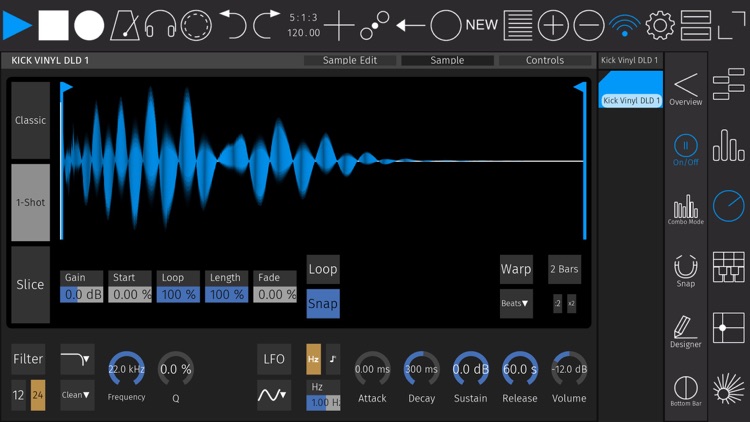Click the magnet Snap icon in sidebar
750x422 pixels.
685,270
